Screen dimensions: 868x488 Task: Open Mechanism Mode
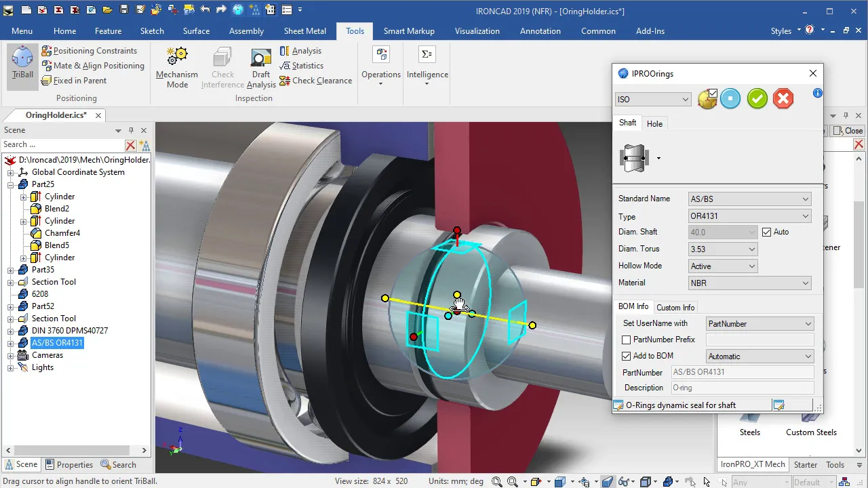click(177, 68)
